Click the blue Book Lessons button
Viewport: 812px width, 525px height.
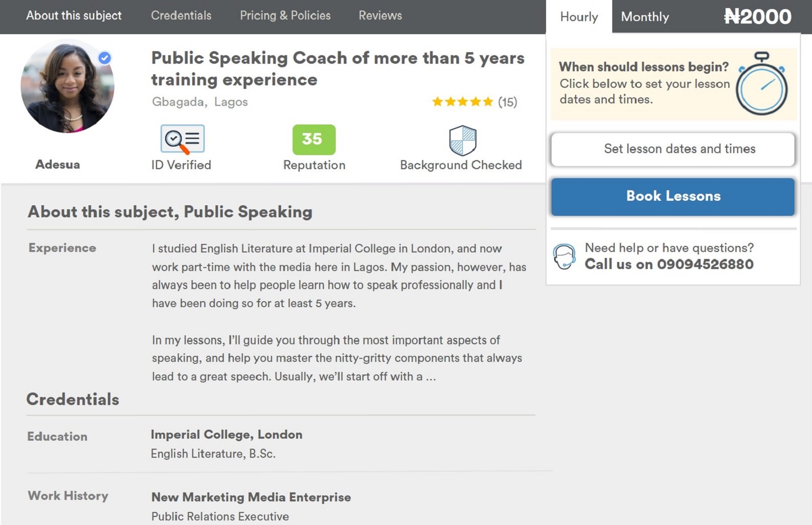672,196
